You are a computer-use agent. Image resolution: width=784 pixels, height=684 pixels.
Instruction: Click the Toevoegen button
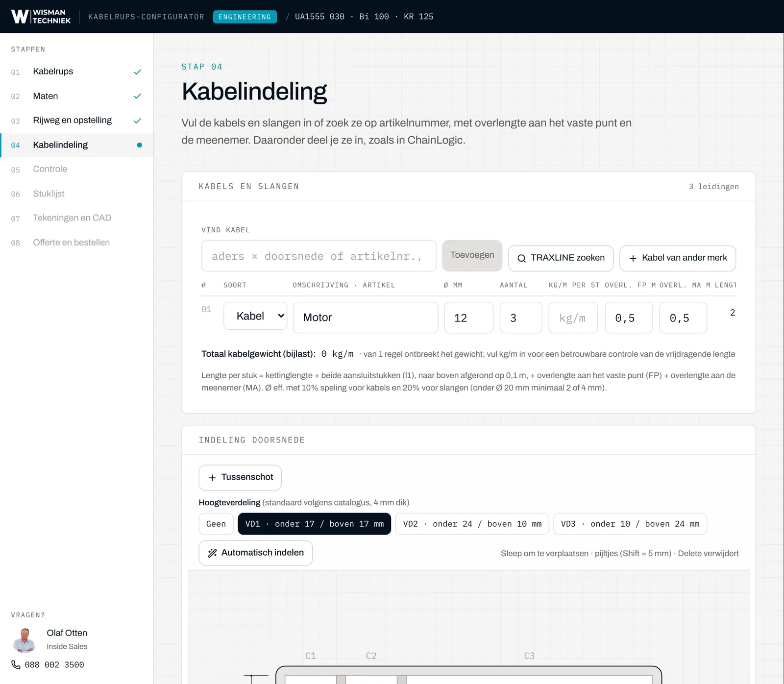[472, 255]
